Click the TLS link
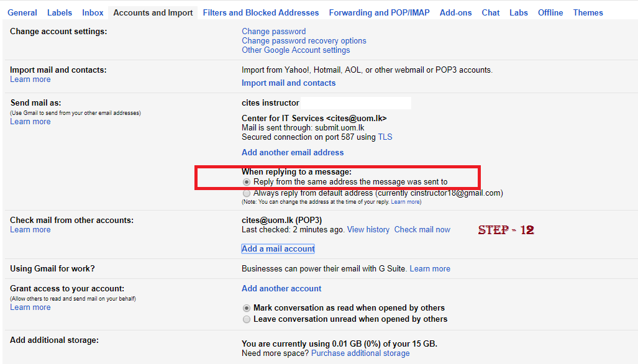The image size is (638, 364). coord(385,137)
